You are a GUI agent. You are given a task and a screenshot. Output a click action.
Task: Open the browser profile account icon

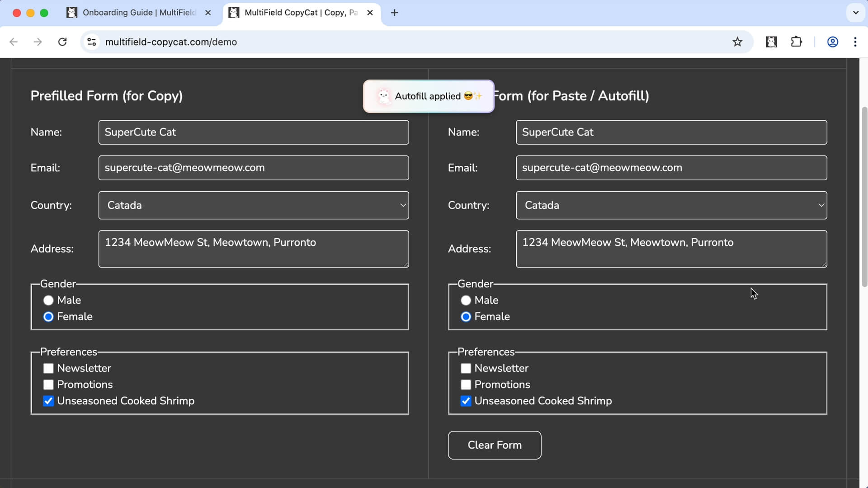coord(833,42)
